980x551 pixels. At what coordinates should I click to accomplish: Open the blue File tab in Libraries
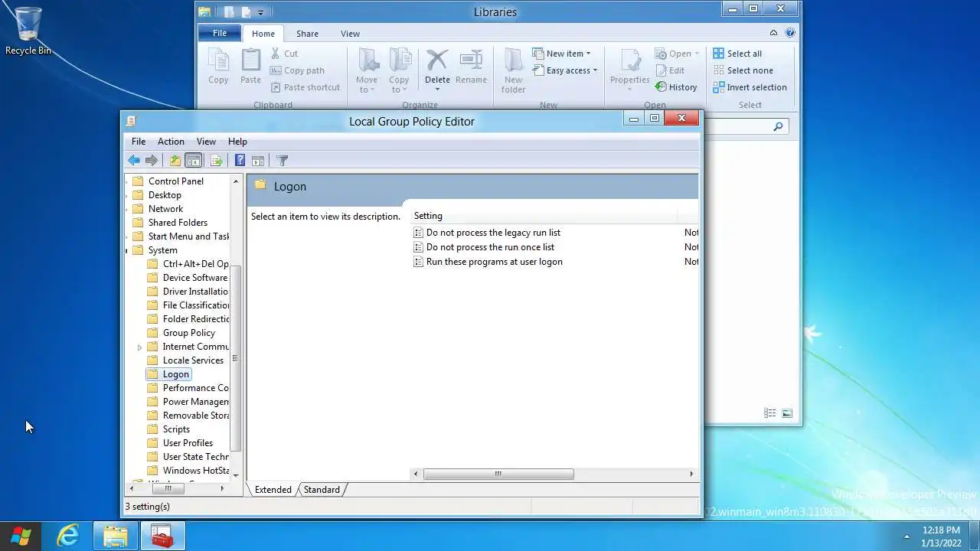click(x=220, y=34)
